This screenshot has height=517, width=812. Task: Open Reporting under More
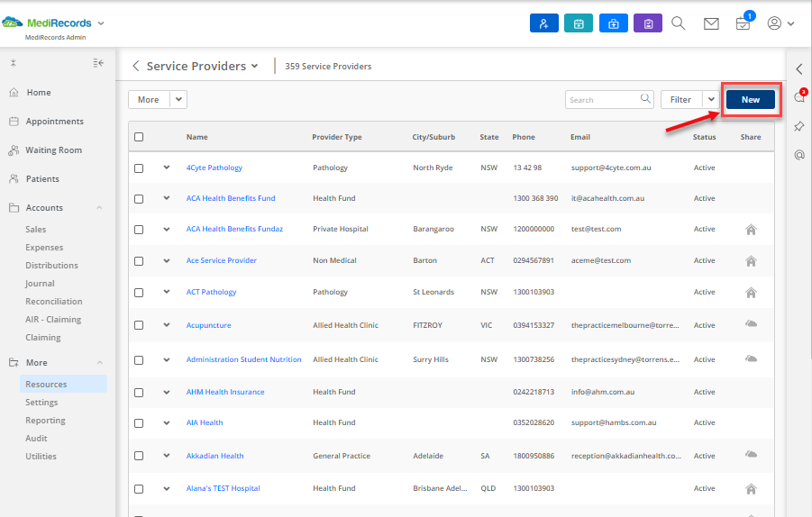[x=45, y=421]
